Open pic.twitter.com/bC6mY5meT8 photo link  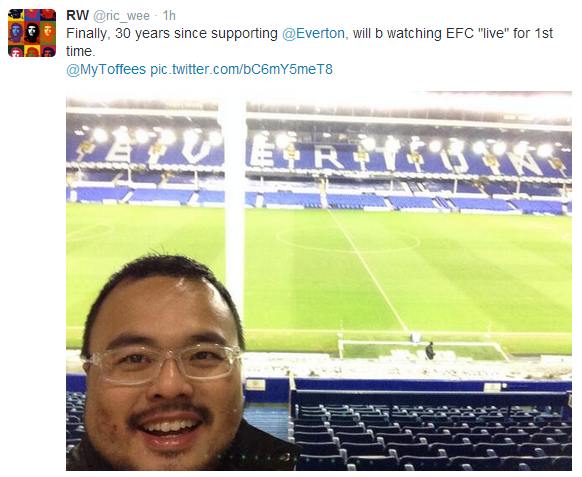(x=241, y=69)
